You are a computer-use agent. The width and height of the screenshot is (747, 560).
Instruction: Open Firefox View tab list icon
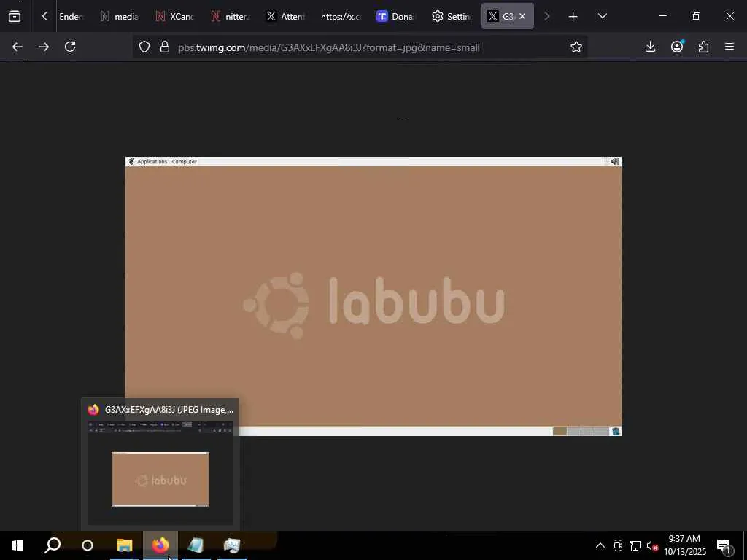[x=15, y=16]
